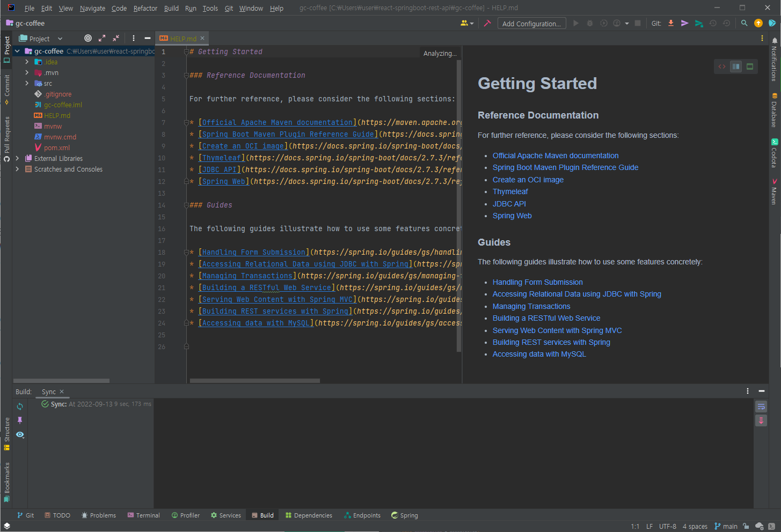Toggle the eye view options in Build panel
Image resolution: width=781 pixels, height=532 pixels.
(20, 435)
